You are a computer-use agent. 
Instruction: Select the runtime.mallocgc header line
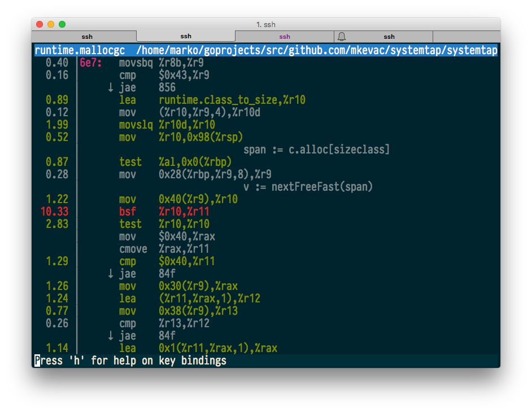pos(266,50)
